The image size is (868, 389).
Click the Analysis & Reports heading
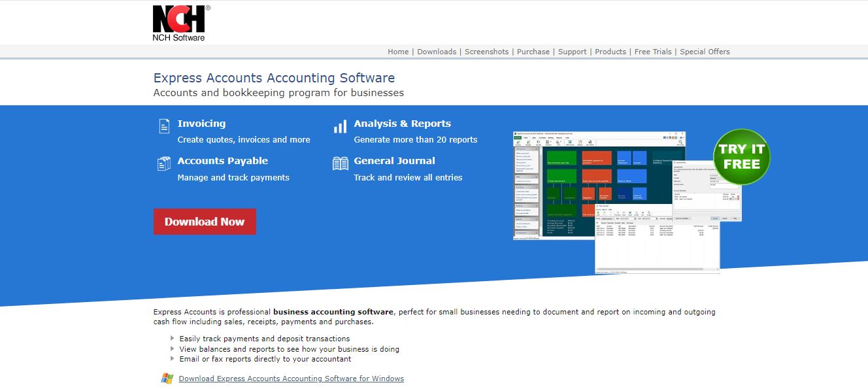click(x=403, y=124)
